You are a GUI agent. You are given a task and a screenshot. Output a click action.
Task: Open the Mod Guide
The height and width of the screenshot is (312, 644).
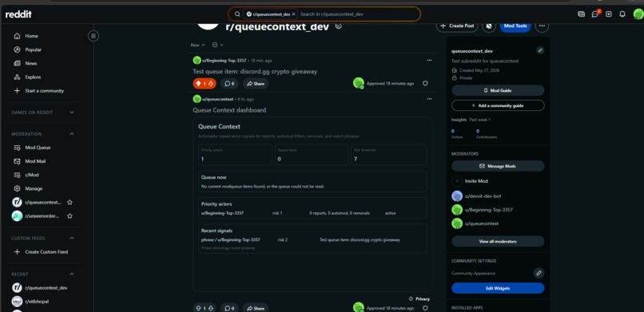pos(498,90)
